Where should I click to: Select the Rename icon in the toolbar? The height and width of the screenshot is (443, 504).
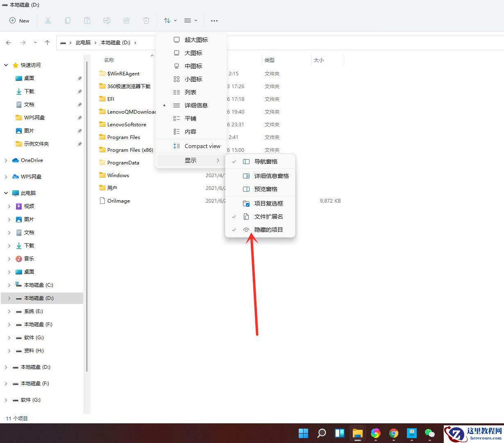[107, 21]
